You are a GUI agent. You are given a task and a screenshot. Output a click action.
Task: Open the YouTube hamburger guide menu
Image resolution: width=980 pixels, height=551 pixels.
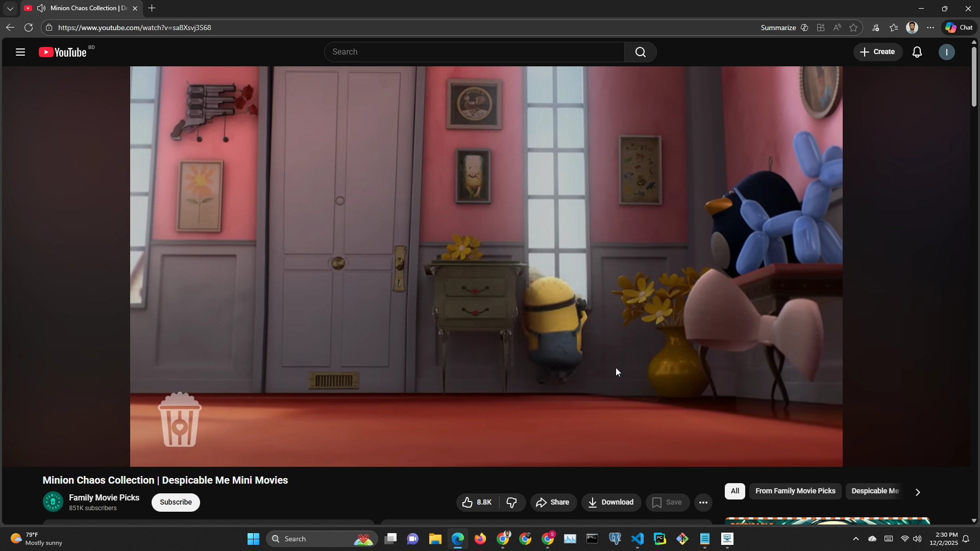point(20,52)
